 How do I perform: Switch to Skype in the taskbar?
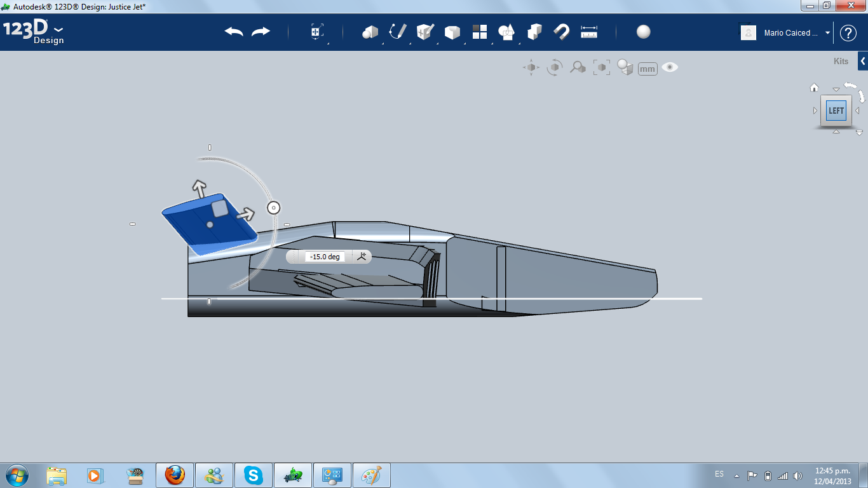tap(254, 475)
